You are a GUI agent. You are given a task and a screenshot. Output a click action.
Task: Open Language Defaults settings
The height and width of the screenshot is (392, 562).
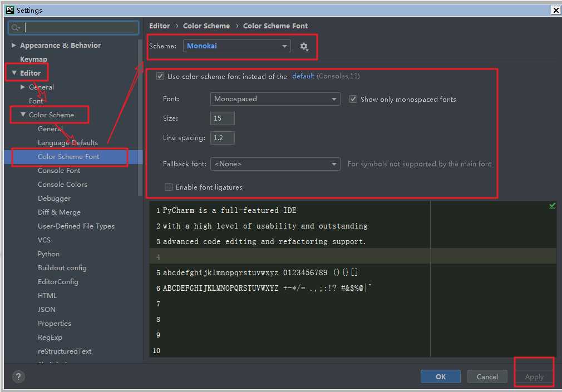click(68, 142)
